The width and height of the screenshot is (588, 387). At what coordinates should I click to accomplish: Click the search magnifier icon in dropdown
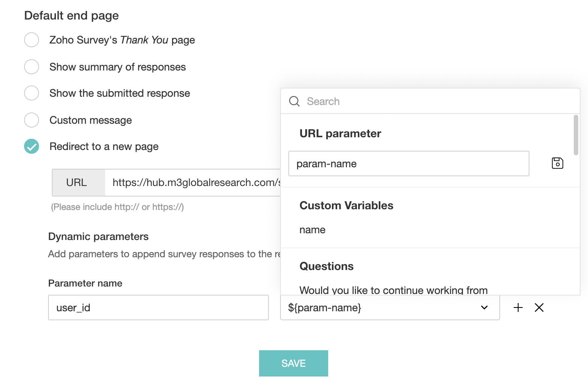(x=294, y=101)
